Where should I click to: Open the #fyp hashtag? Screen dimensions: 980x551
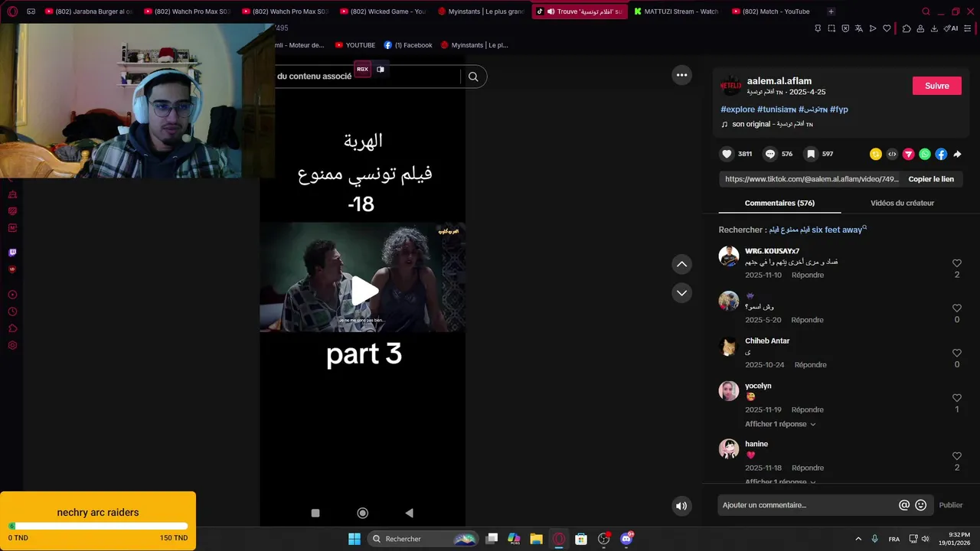[x=839, y=109]
